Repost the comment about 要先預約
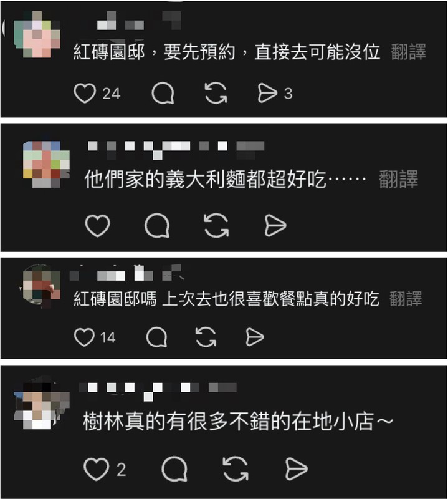Image resolution: width=448 pixels, height=499 pixels. [216, 93]
